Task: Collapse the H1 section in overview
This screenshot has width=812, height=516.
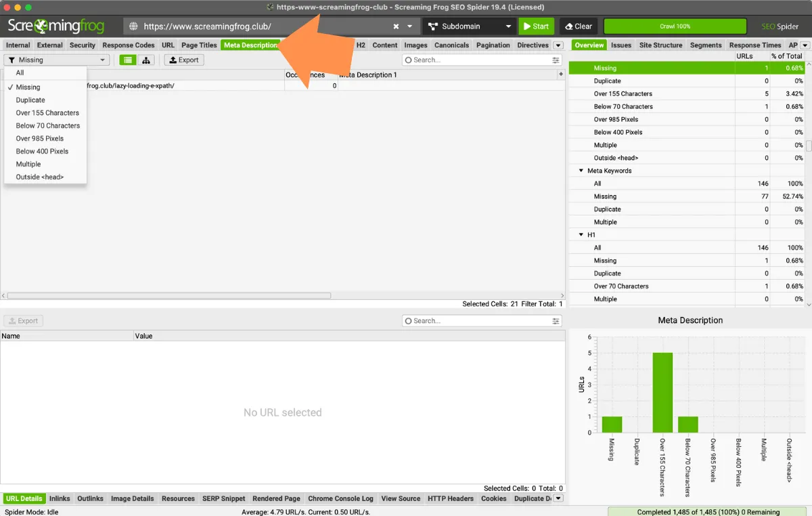Action: [581, 235]
